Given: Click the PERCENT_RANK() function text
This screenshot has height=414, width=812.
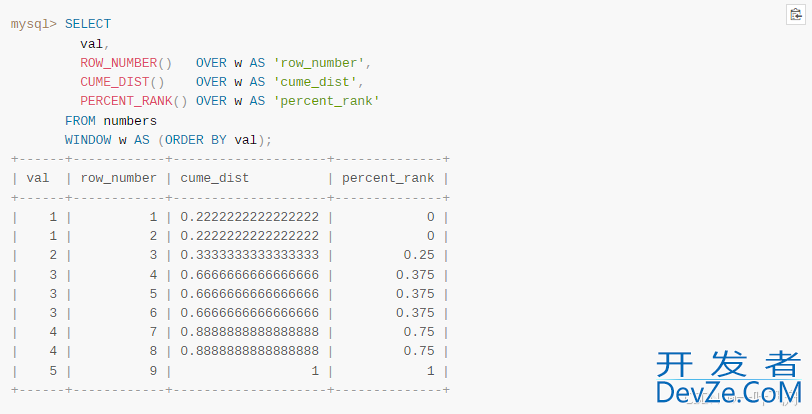Looking at the screenshot, I should (134, 101).
